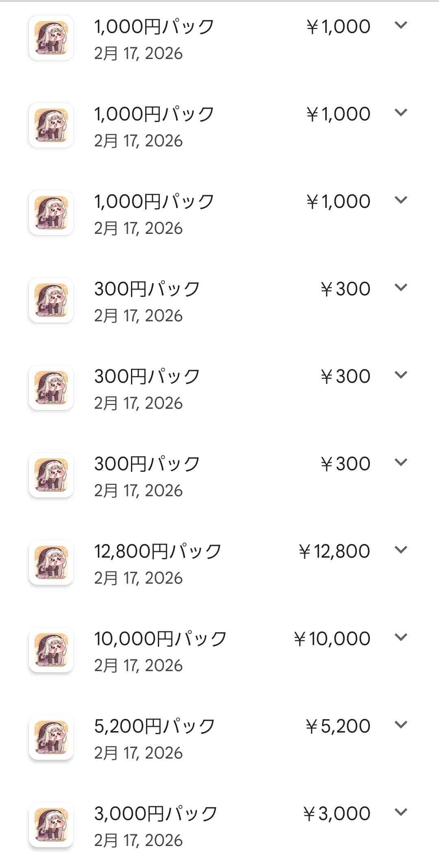
Task: Tap the app icon beside 3,000円パック
Action: [x=51, y=825]
